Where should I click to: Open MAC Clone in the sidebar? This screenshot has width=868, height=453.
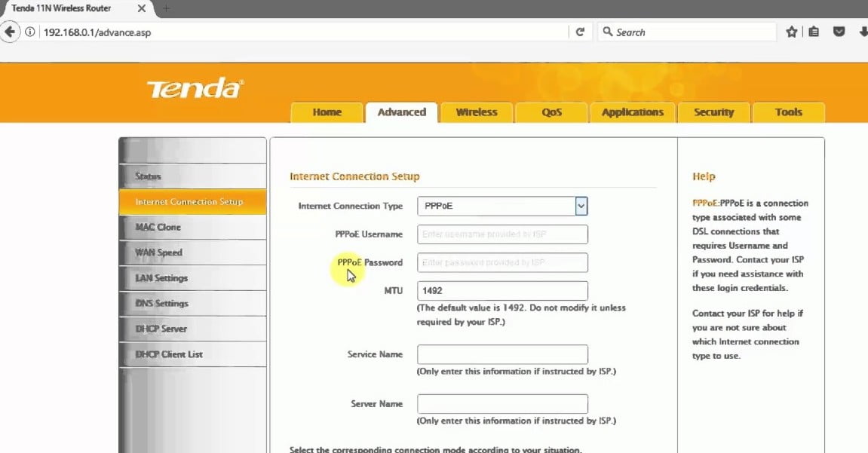click(192, 228)
